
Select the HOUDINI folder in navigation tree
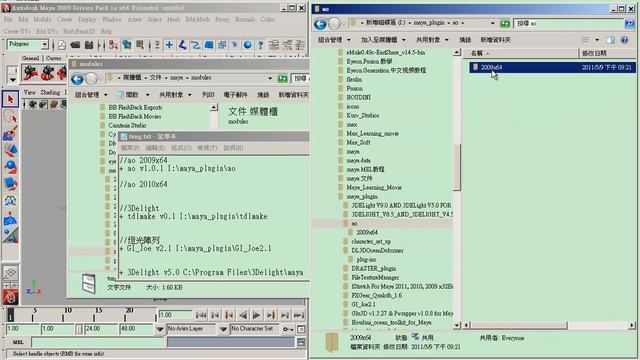coord(358,97)
